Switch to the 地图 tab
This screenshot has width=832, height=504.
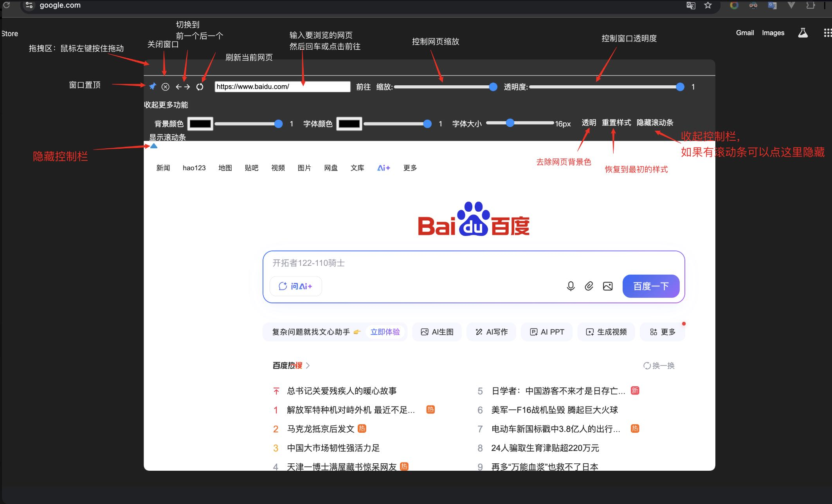(225, 167)
